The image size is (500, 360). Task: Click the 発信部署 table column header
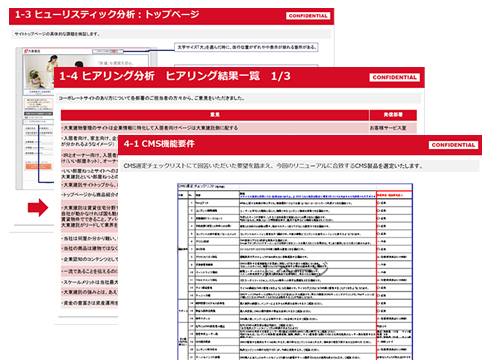click(x=393, y=115)
